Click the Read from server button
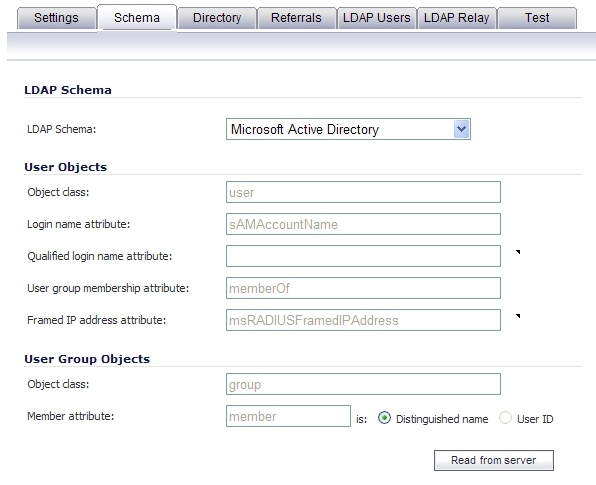 coord(494,460)
